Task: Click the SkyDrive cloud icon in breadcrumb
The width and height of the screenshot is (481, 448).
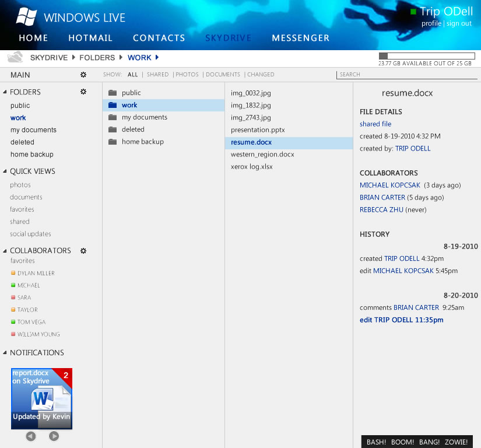Action: (x=15, y=57)
